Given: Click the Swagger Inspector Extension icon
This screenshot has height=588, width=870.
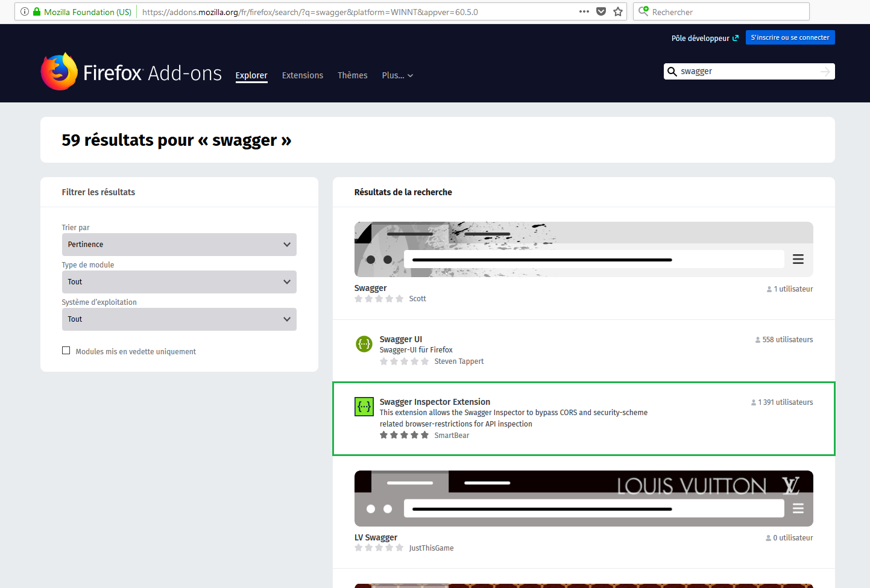Looking at the screenshot, I should pos(364,407).
